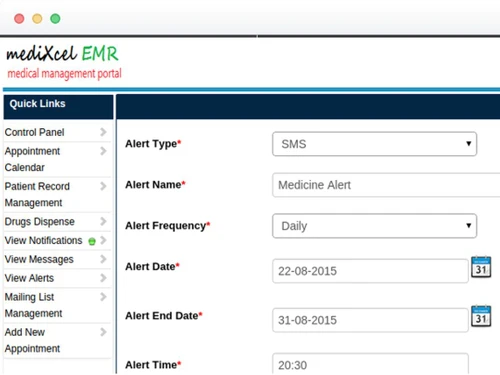This screenshot has height=375, width=500.
Task: Open View Notifications link
Action: click(x=43, y=240)
